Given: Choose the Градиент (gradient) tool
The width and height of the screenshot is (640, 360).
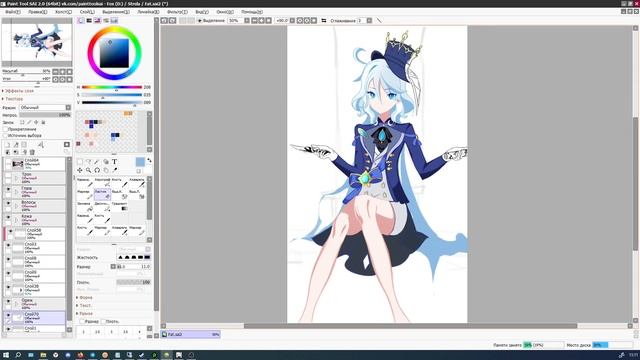Looking at the screenshot, I should coord(120,207).
